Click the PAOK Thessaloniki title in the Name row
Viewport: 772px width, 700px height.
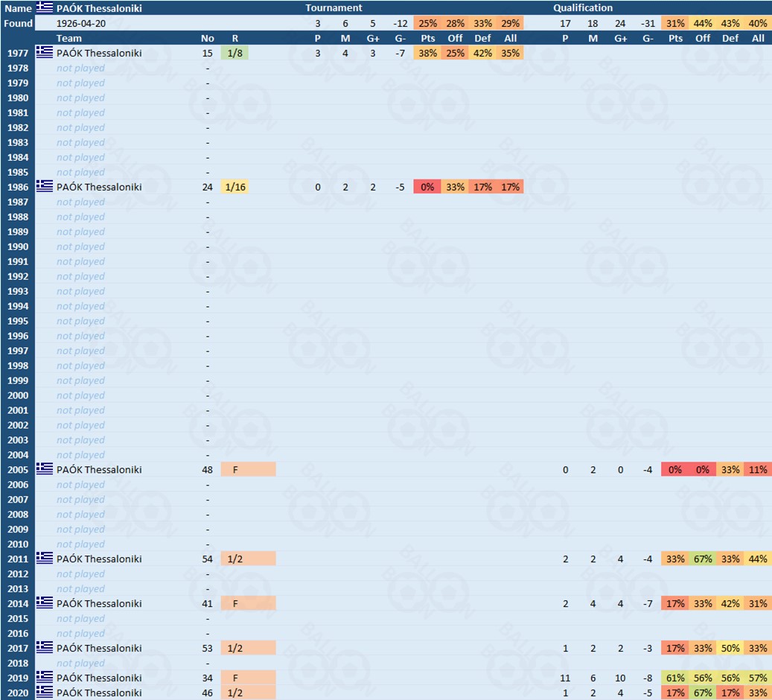[x=99, y=8]
